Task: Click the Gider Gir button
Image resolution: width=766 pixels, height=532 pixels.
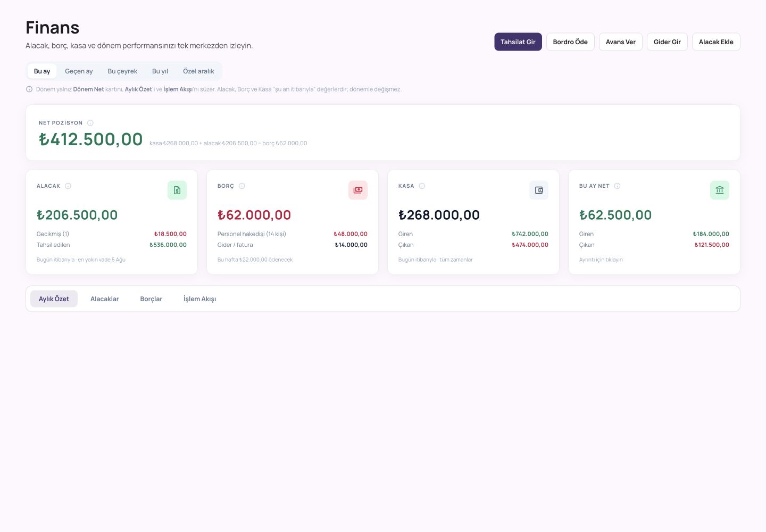Action: [x=667, y=42]
